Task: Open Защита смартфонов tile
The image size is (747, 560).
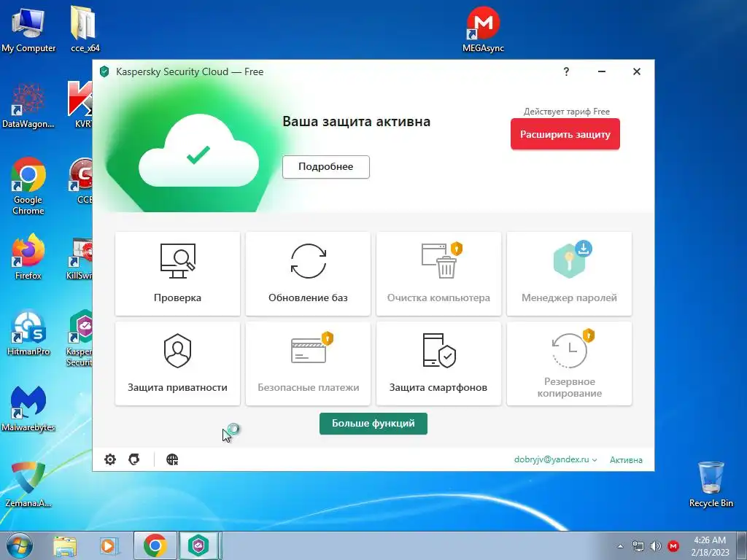Action: click(x=438, y=363)
